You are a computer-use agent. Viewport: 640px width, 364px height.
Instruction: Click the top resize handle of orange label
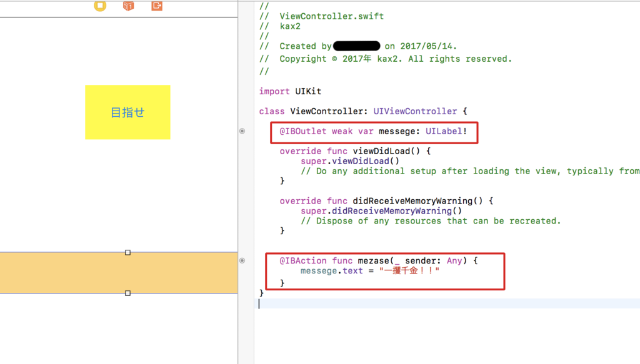point(127,253)
